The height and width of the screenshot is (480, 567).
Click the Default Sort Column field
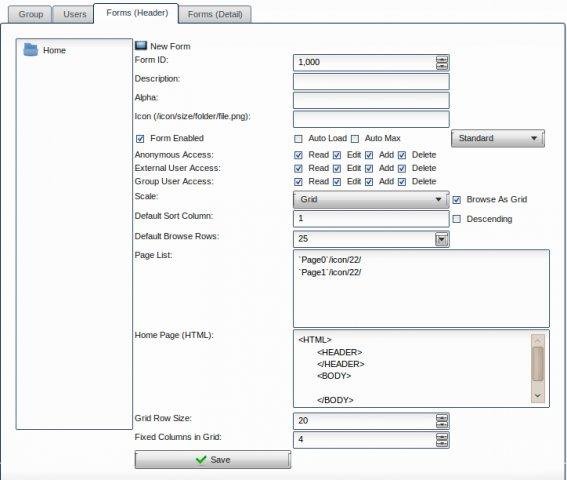click(371, 219)
